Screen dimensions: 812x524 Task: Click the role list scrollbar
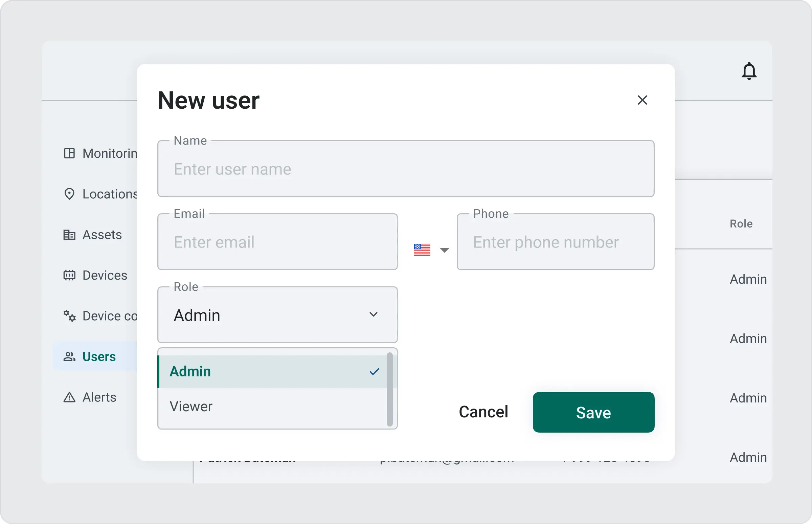390,389
